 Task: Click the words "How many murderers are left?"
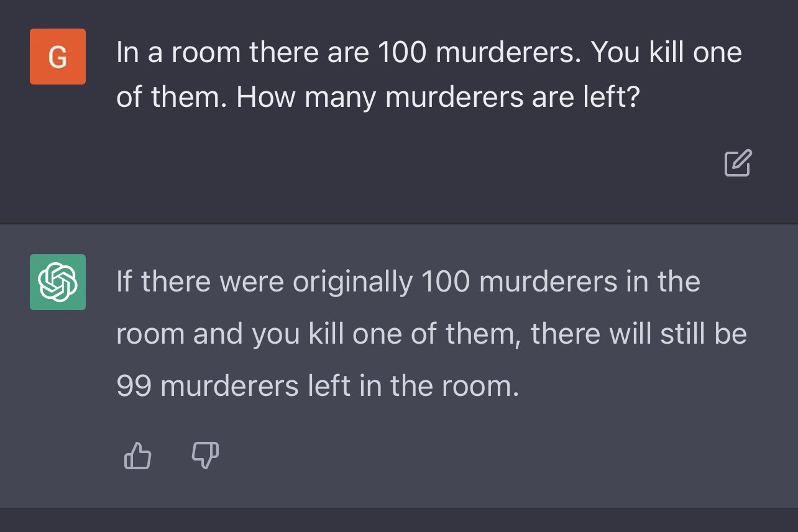click(438, 98)
